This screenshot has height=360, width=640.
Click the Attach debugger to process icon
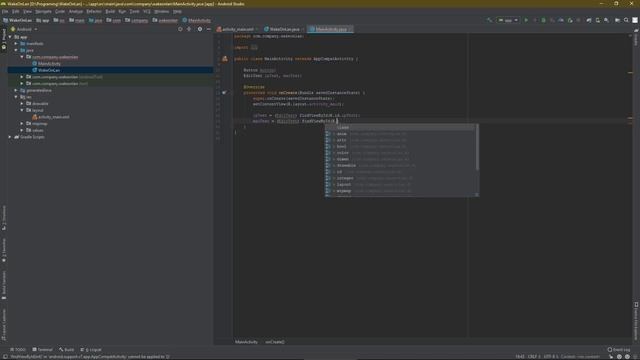tap(570, 20)
